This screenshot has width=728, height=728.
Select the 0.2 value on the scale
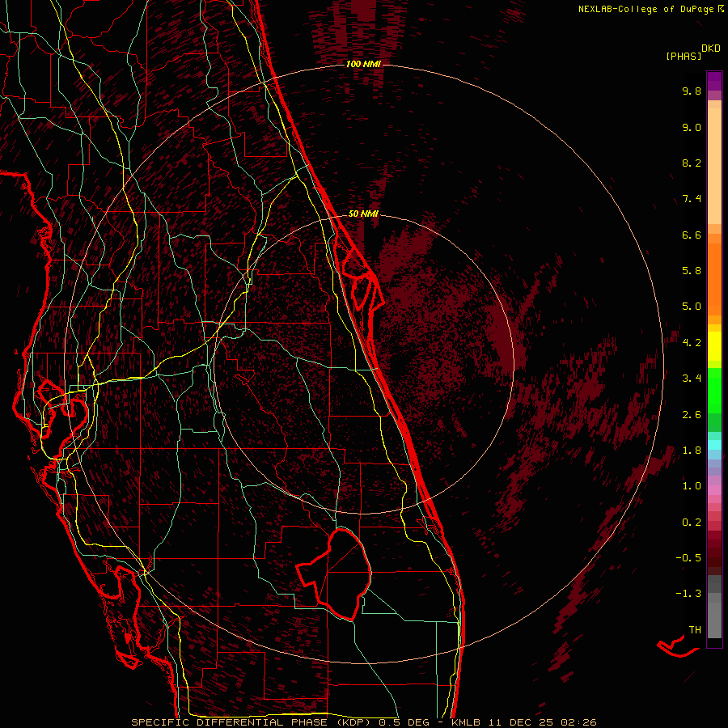[x=692, y=523]
